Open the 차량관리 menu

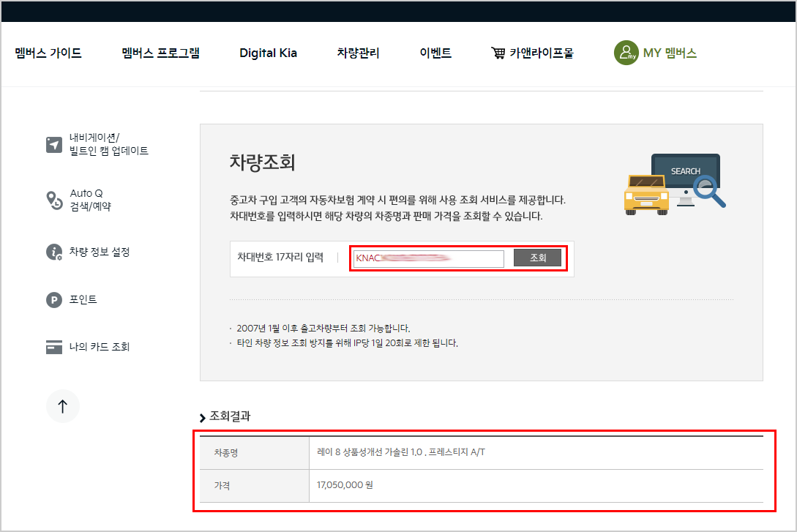358,53
